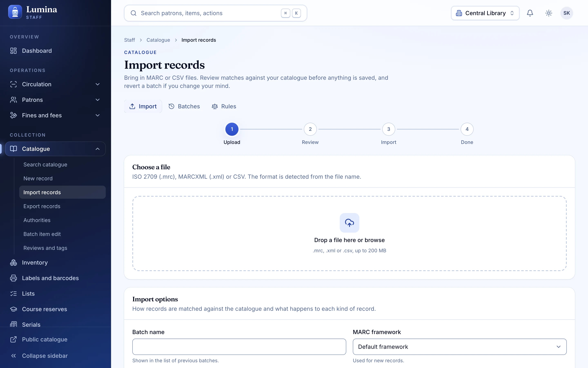Expand the Fines and fees chevron
The width and height of the screenshot is (588, 368).
(97, 115)
